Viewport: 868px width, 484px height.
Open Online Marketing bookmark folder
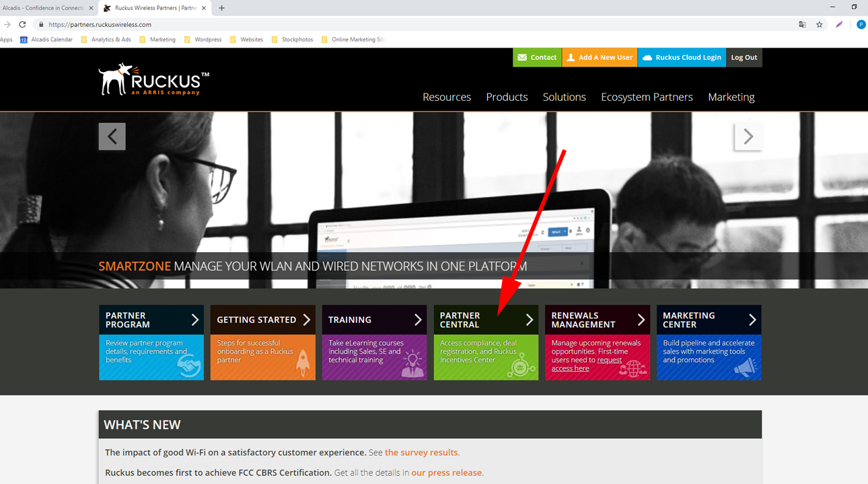click(x=353, y=40)
